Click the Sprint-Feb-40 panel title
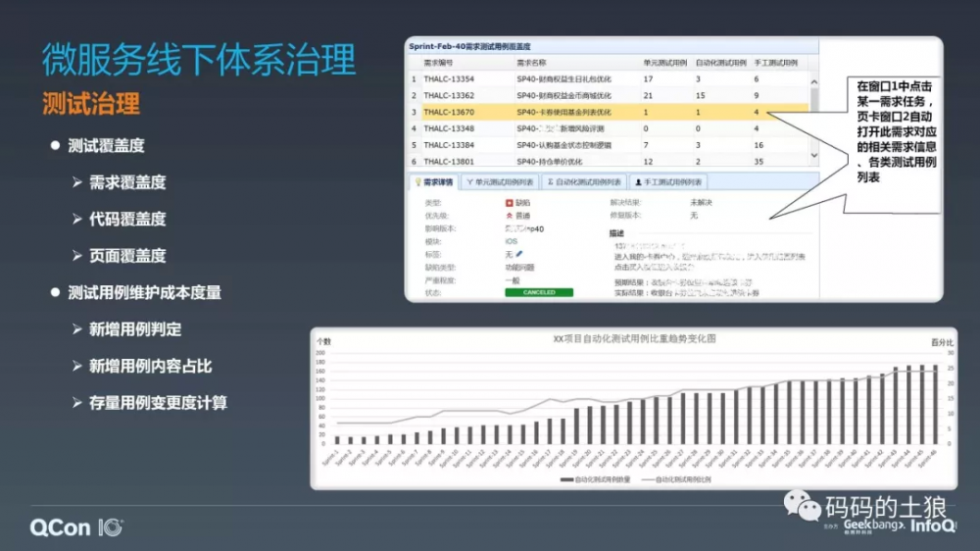 [469, 46]
